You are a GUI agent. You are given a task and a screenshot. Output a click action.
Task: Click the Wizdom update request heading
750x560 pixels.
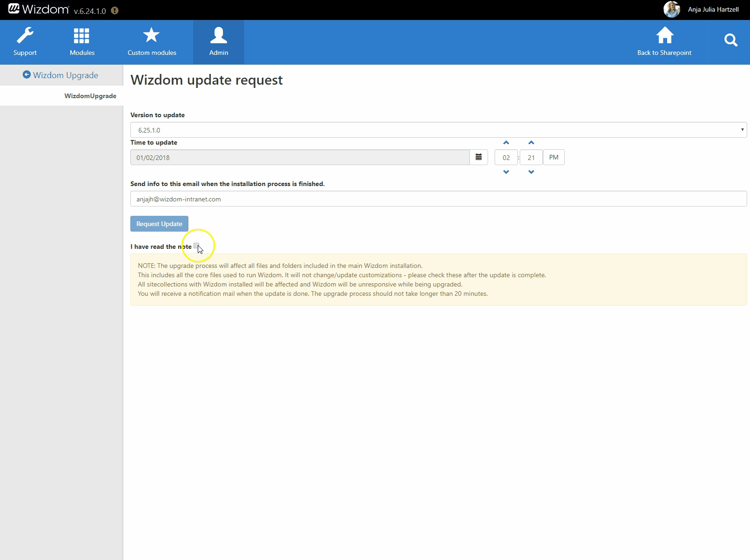coord(207,80)
